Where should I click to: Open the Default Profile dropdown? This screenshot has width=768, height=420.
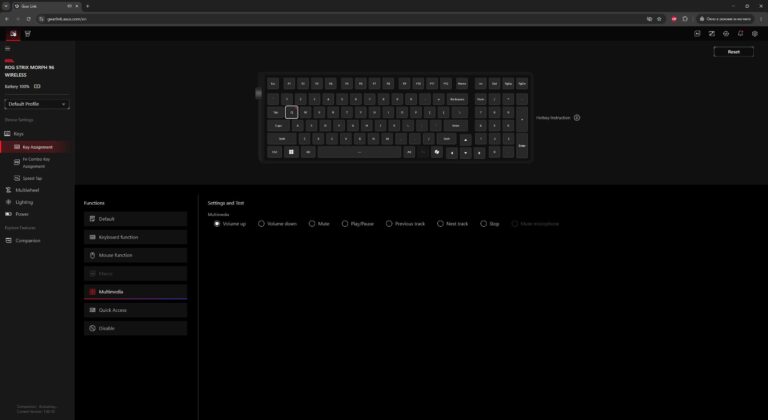pos(37,104)
